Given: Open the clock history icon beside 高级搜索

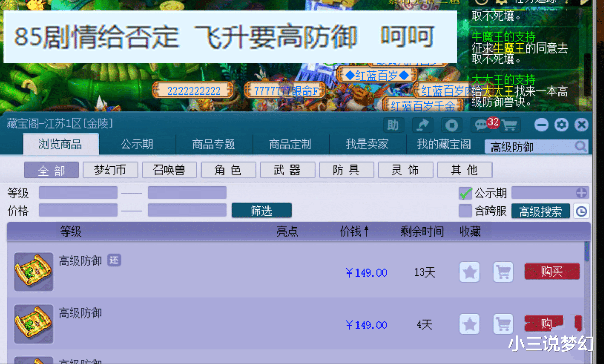Looking at the screenshot, I should click(581, 211).
